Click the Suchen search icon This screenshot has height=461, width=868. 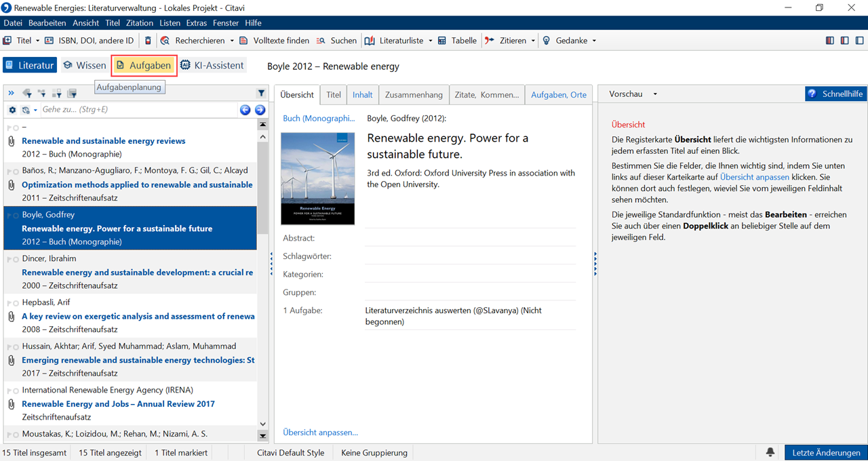321,41
